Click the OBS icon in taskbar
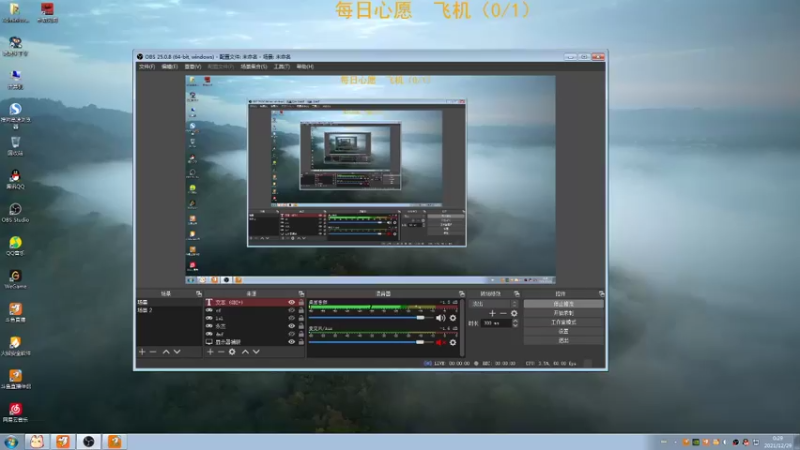 [89, 442]
